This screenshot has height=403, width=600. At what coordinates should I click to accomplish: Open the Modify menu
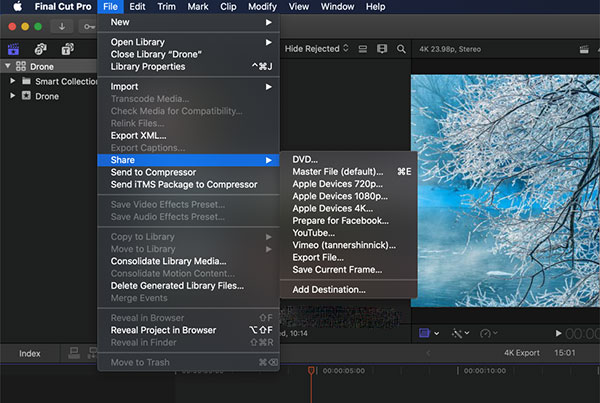(262, 7)
